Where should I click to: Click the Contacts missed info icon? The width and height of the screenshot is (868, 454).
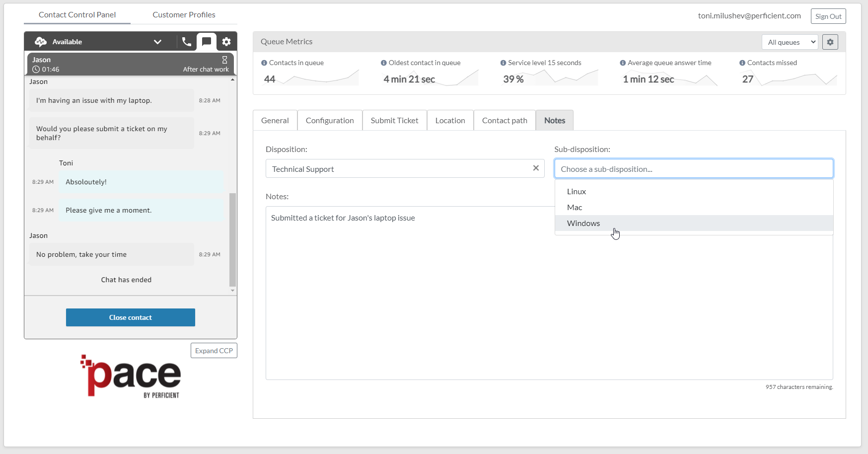pyautogui.click(x=741, y=63)
